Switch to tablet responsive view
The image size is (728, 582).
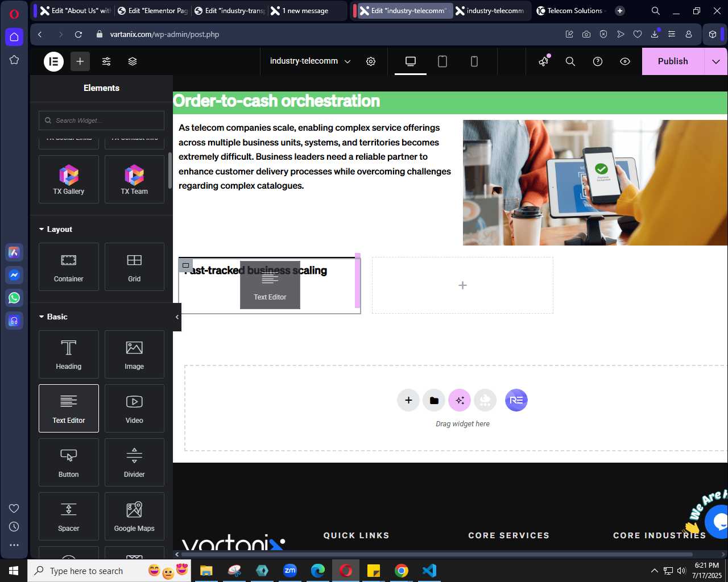[442, 61]
